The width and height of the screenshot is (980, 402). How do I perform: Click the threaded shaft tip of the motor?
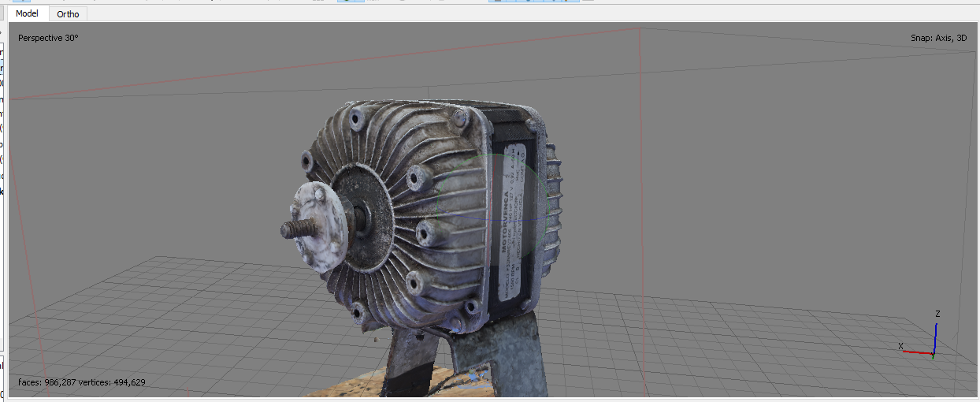tap(288, 230)
